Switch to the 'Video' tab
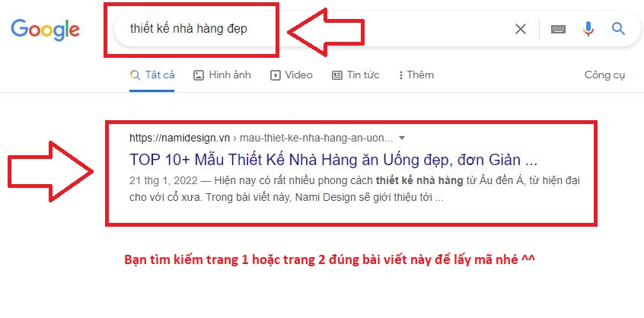 [x=292, y=75]
